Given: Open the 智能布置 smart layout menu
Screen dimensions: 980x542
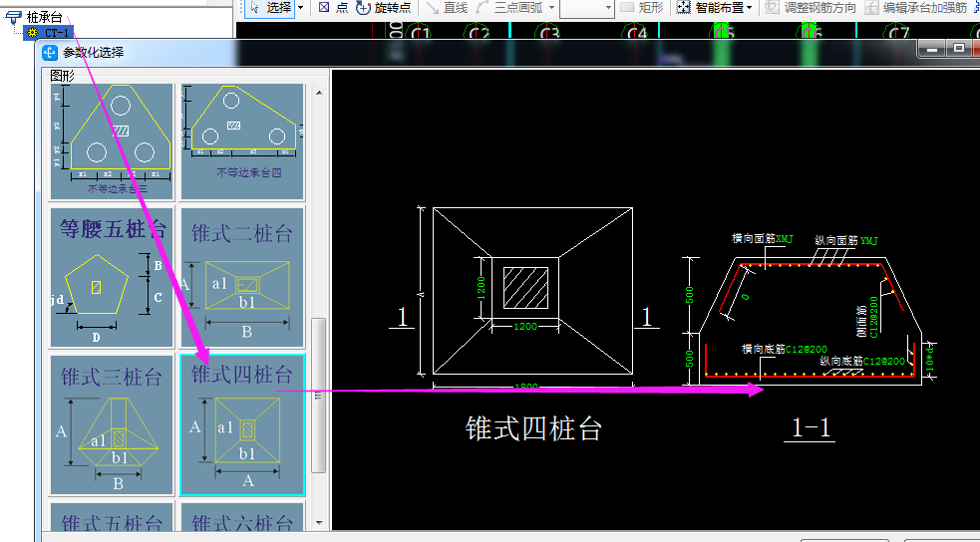Looking at the screenshot, I should pyautogui.click(x=715, y=8).
